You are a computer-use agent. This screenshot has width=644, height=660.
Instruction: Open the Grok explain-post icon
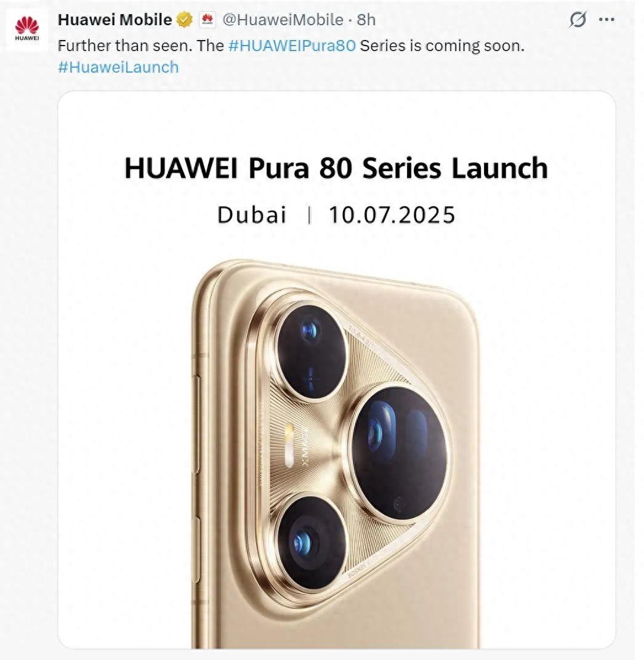point(578,19)
